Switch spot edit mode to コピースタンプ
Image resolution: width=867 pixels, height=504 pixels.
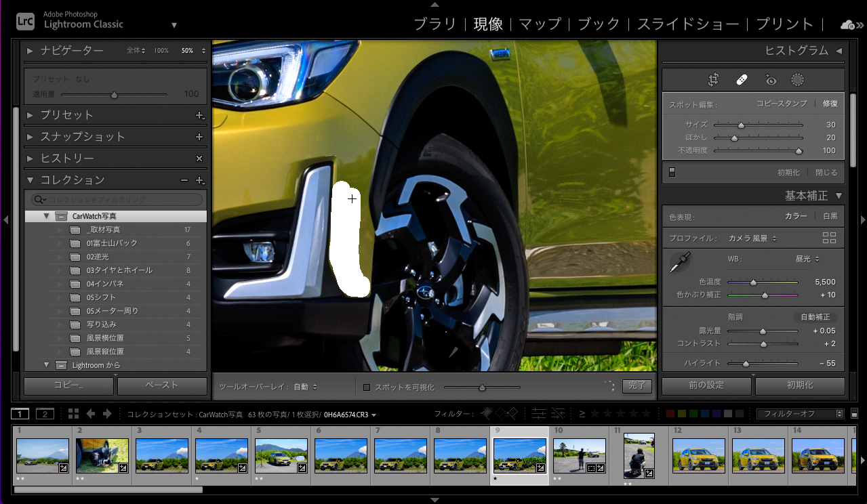782,104
